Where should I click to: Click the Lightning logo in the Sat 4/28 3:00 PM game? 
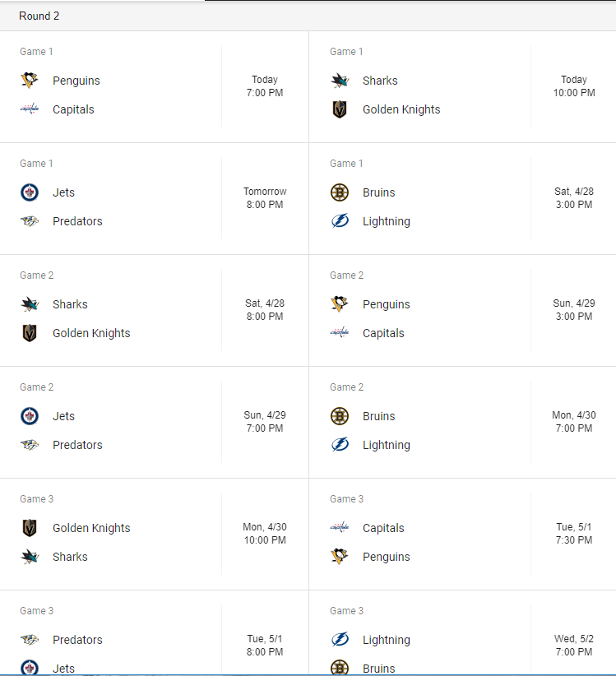(x=340, y=221)
